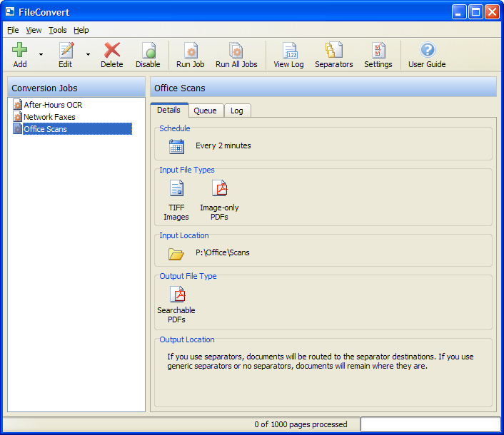Screen dimensions: 504x435
Task: Select the Network Faxes job
Action: click(49, 117)
